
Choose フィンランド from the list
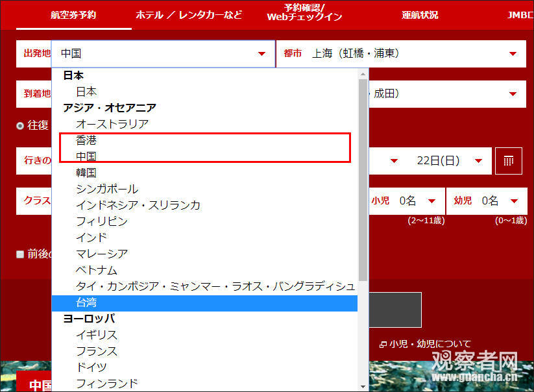coord(204,384)
